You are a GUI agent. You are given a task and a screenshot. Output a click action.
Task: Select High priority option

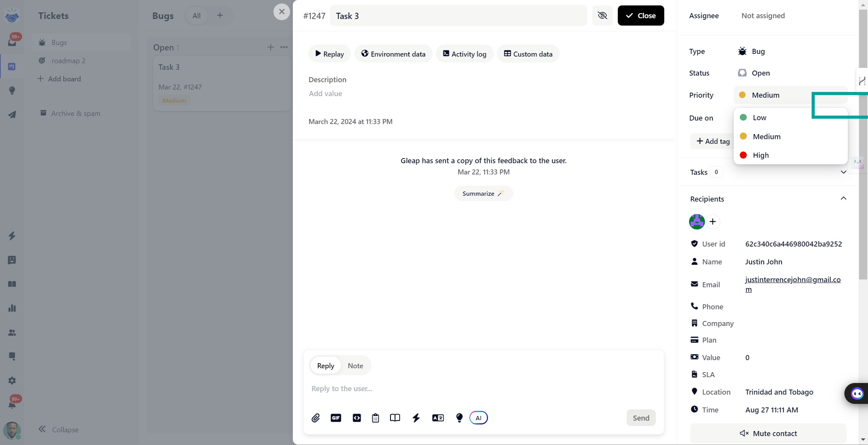791,155
